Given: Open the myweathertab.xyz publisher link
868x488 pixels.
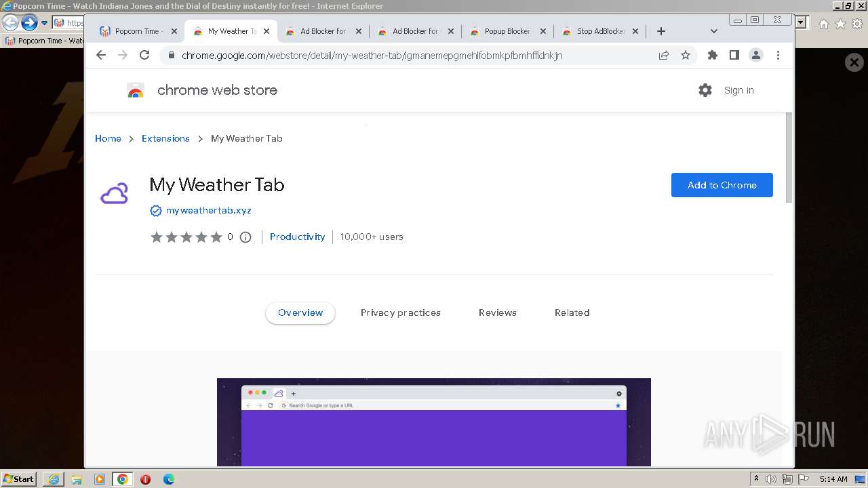Looking at the screenshot, I should pyautogui.click(x=209, y=211).
